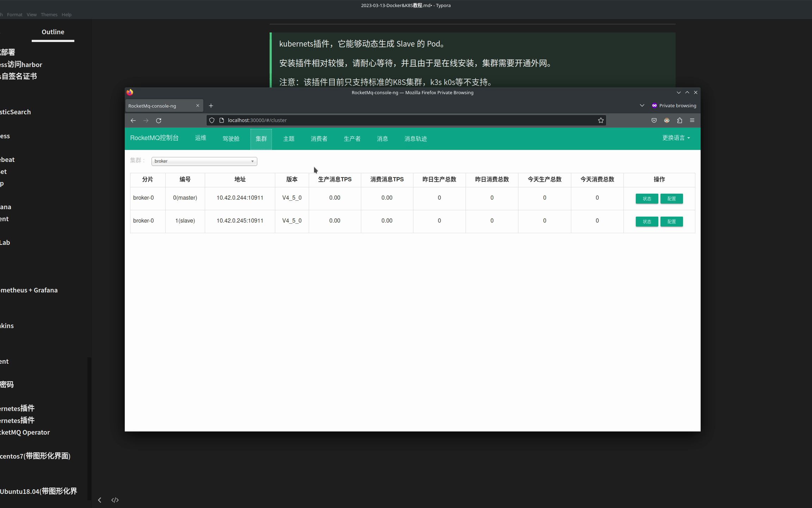Image resolution: width=812 pixels, height=508 pixels.
Task: Open the Firefox hamburger menu
Action: (692, 120)
